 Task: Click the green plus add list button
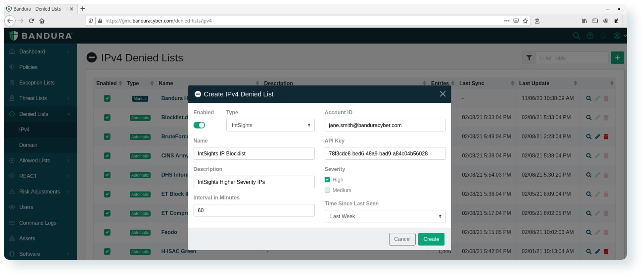618,58
